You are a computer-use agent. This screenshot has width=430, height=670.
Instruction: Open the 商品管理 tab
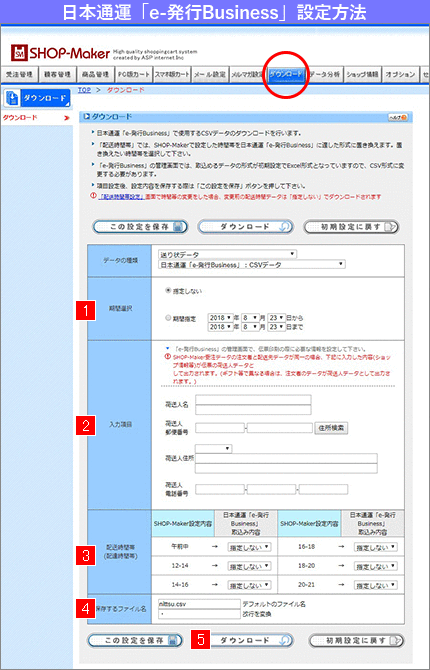coord(96,74)
